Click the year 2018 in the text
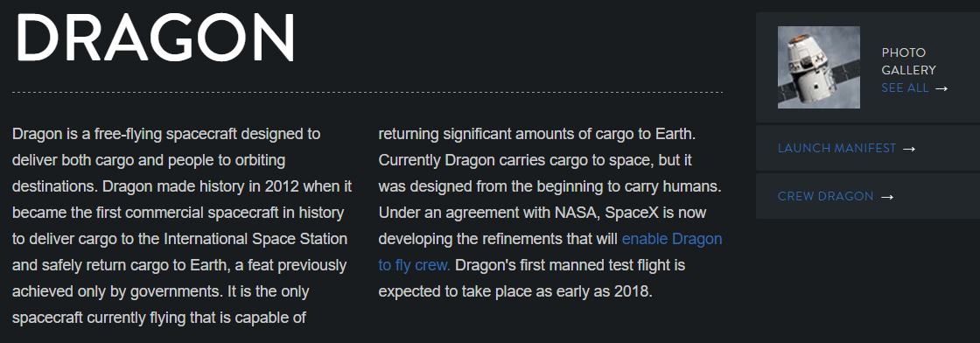980x343 pixels. pyautogui.click(x=633, y=291)
